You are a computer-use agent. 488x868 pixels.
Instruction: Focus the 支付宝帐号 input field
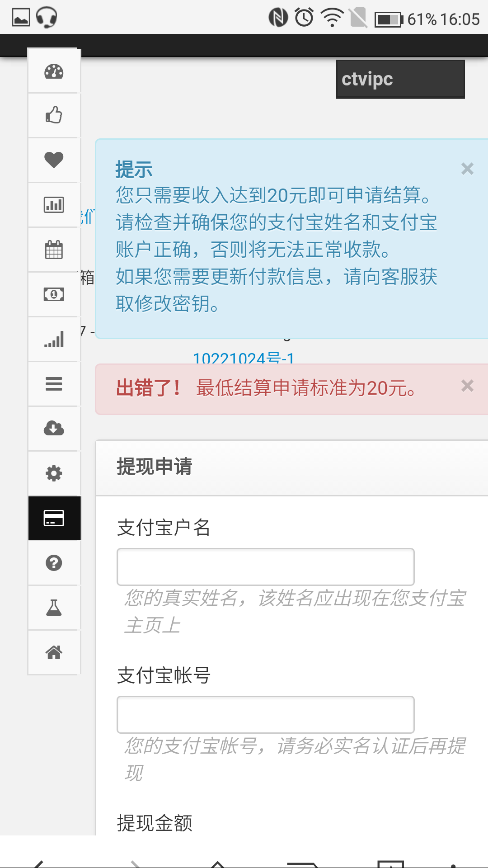(266, 715)
